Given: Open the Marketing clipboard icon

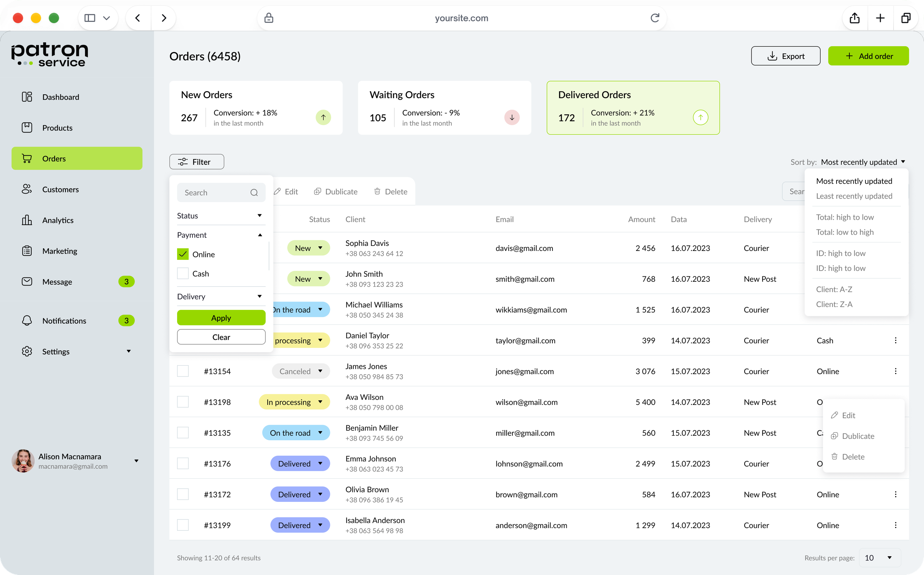Looking at the screenshot, I should point(27,251).
